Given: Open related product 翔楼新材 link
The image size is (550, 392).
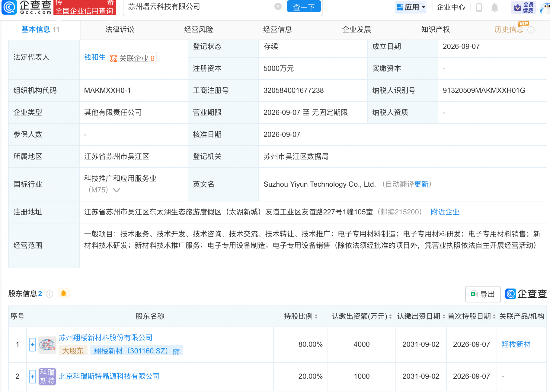Looking at the screenshot, I should 516,344.
